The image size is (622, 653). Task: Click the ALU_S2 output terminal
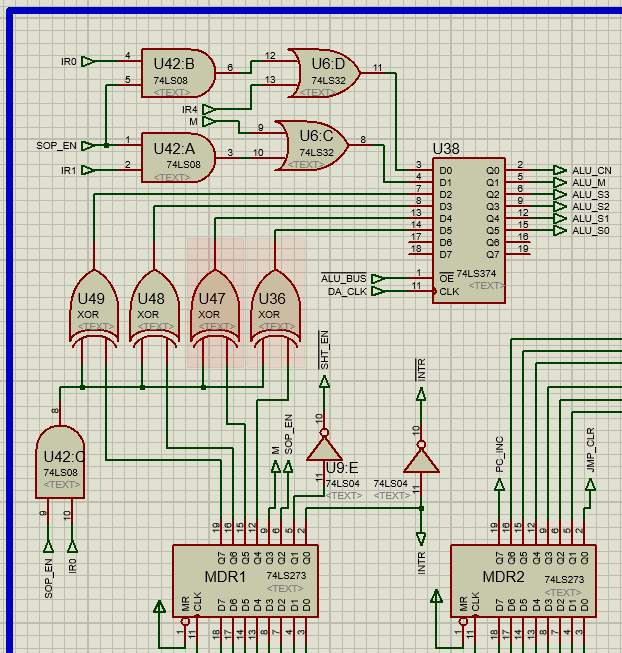[x=560, y=207]
